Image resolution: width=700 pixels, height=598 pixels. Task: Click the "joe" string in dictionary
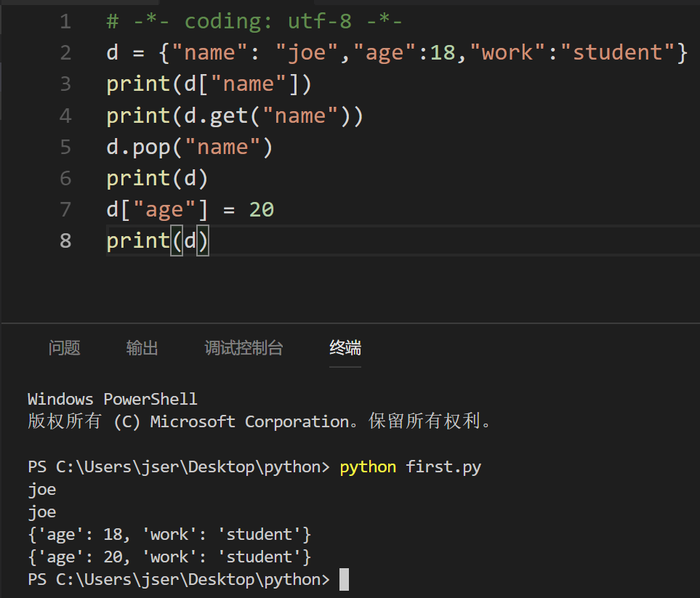click(307, 52)
